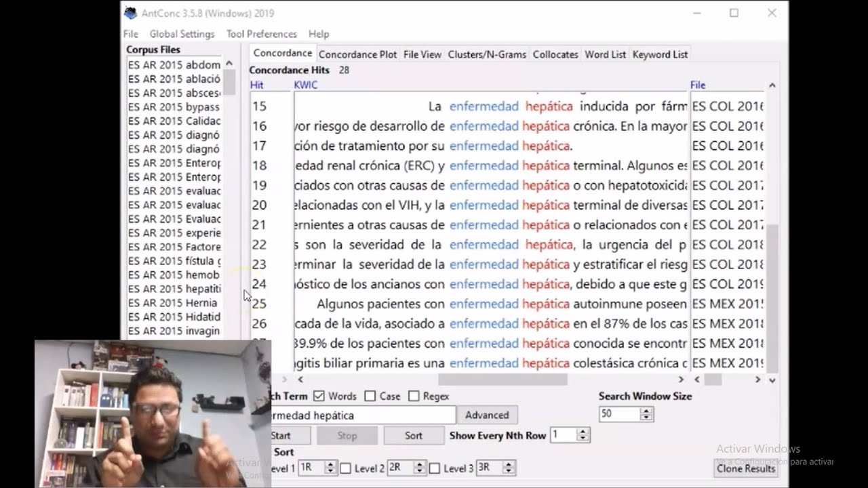Viewport: 868px width, 488px height.
Task: Open the Tool Preferences menu
Action: point(261,34)
